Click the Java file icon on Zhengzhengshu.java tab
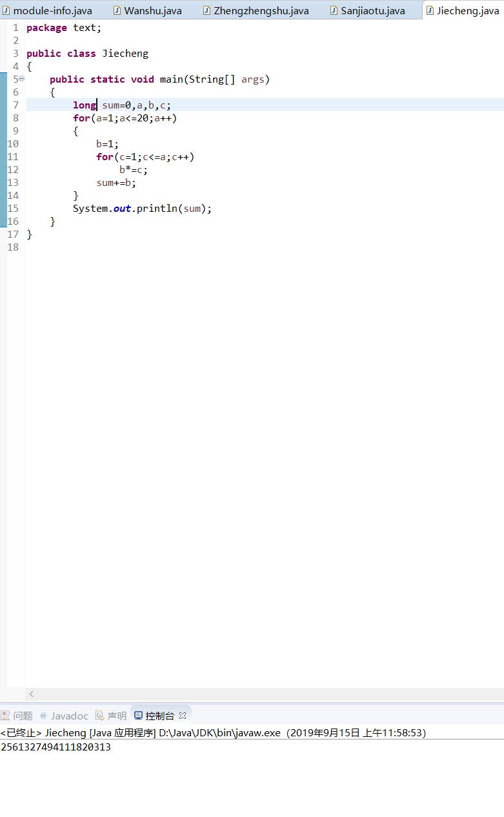The height and width of the screenshot is (817, 504). click(x=207, y=10)
